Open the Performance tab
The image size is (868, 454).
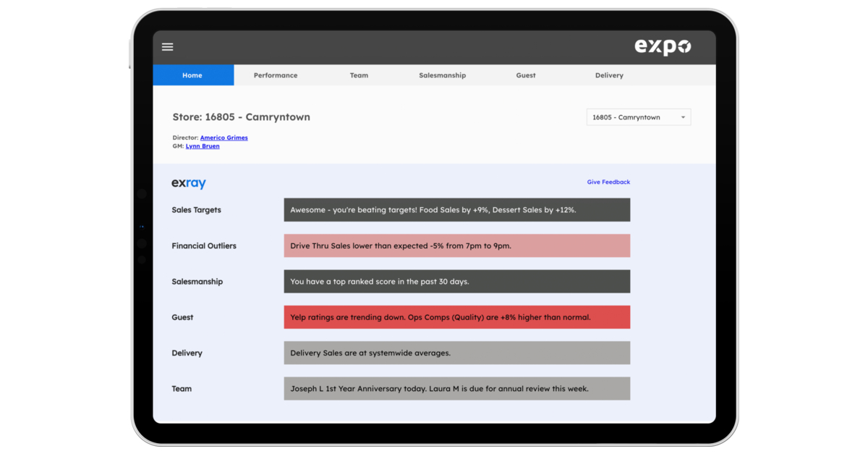(x=276, y=75)
